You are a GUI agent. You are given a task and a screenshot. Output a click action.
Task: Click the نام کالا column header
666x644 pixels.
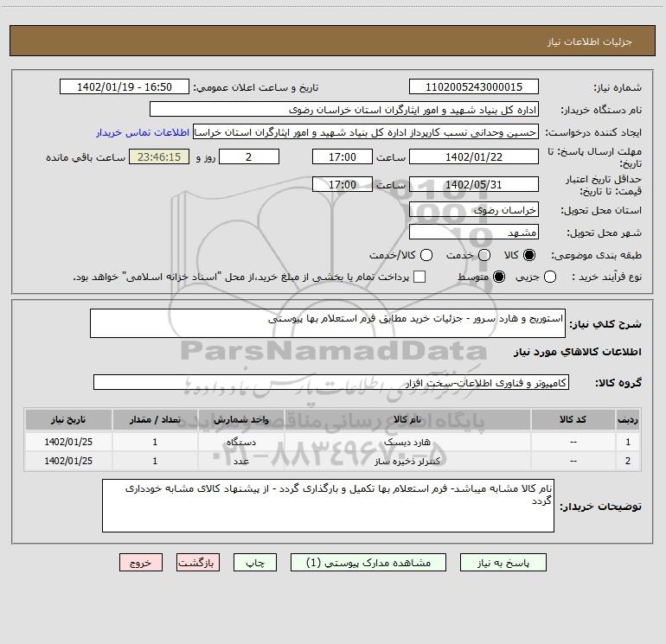pos(407,419)
